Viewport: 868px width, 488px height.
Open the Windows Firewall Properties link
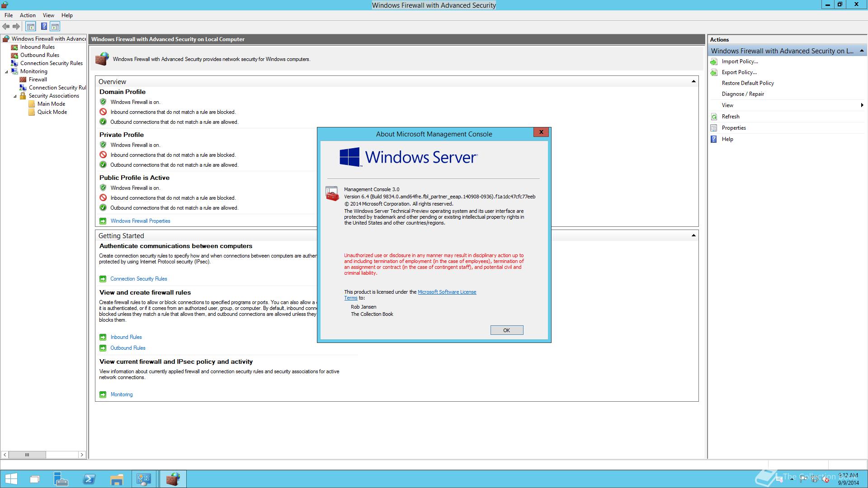tap(140, 221)
